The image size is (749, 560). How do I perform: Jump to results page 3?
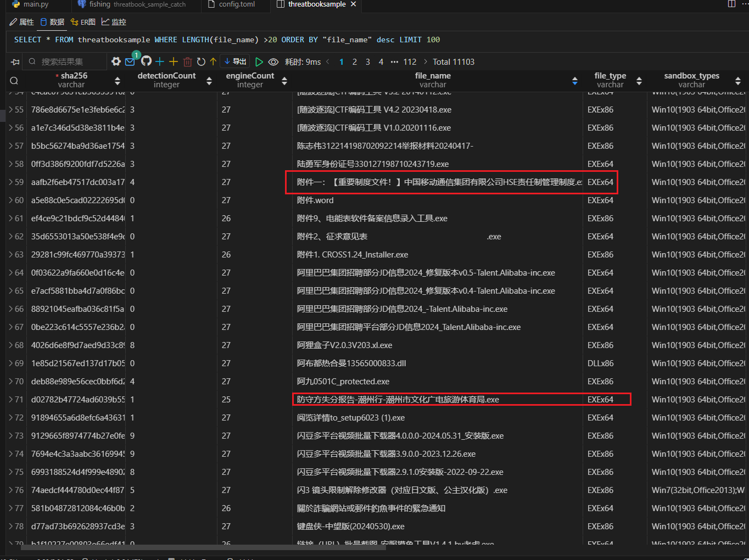[368, 61]
